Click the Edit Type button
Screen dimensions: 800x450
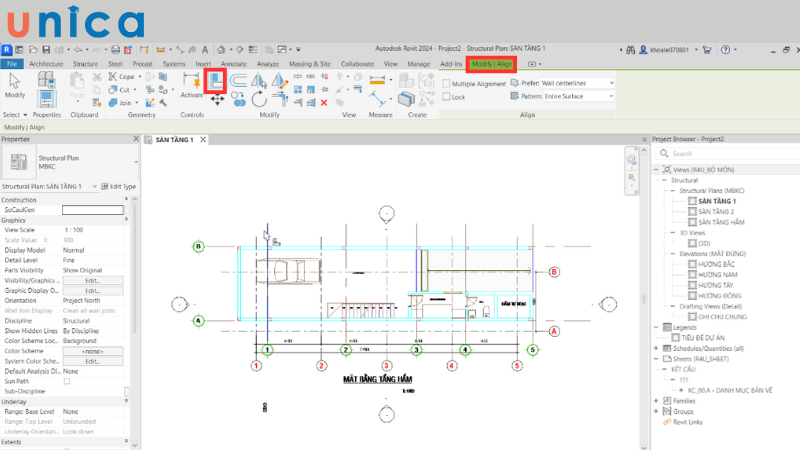118,186
